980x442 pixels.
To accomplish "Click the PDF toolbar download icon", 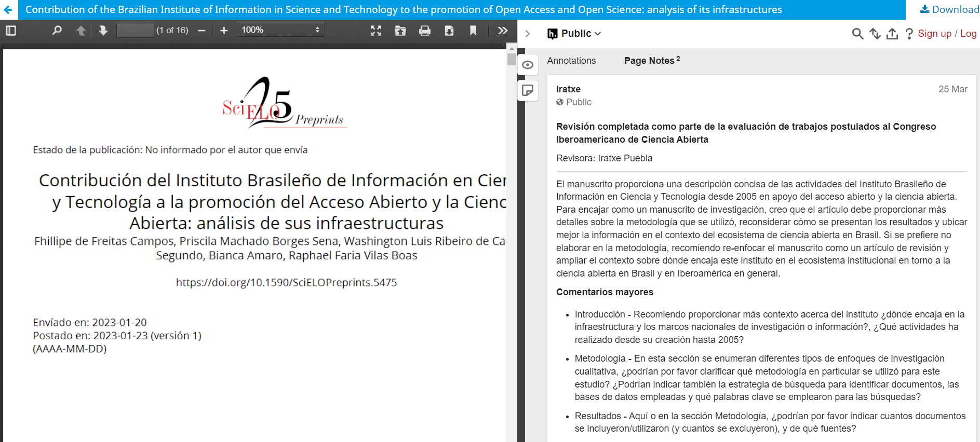I will click(x=449, y=31).
